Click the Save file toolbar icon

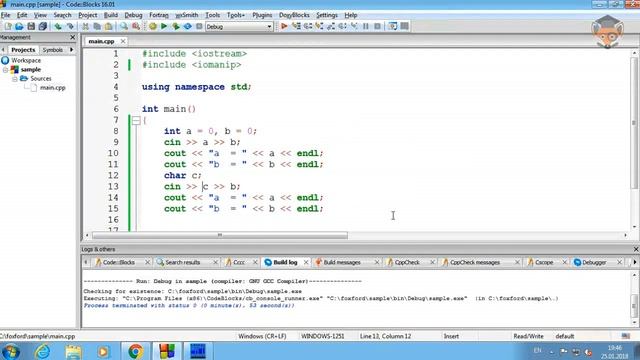click(x=31, y=27)
